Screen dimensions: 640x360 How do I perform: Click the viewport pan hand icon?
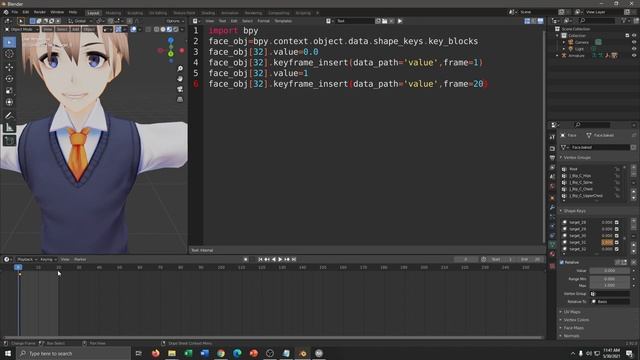click(x=180, y=79)
